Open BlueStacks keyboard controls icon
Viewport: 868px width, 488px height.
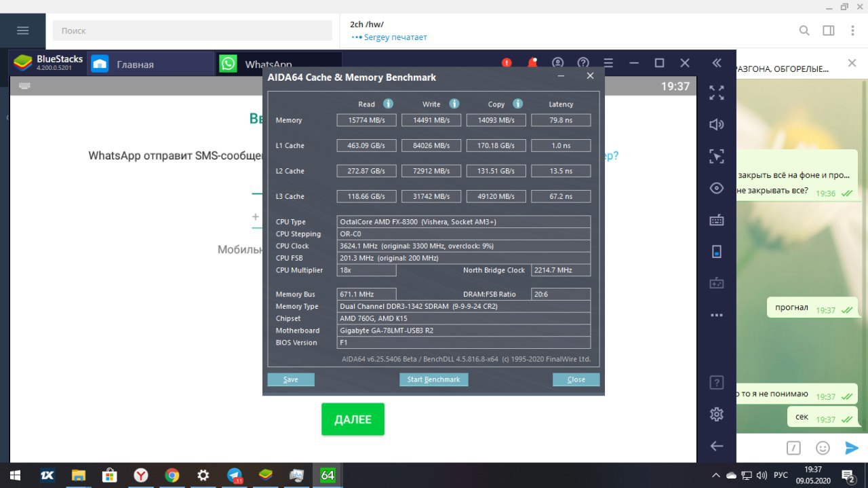click(x=717, y=220)
